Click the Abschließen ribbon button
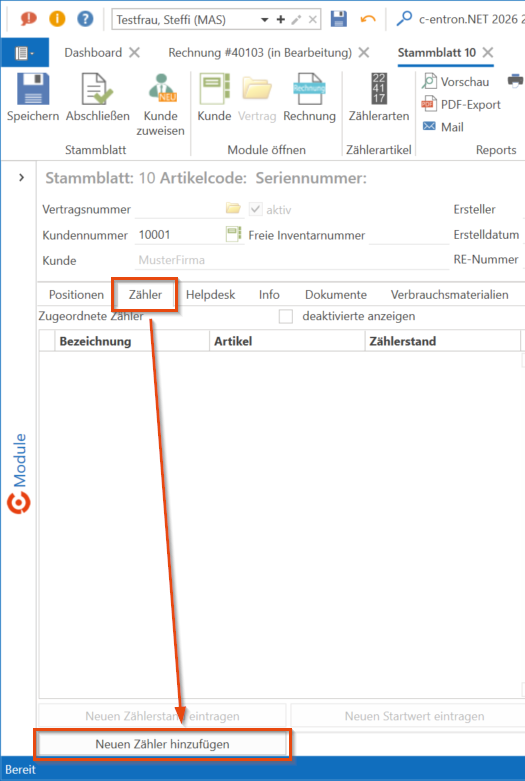This screenshot has width=525, height=781. tap(98, 98)
